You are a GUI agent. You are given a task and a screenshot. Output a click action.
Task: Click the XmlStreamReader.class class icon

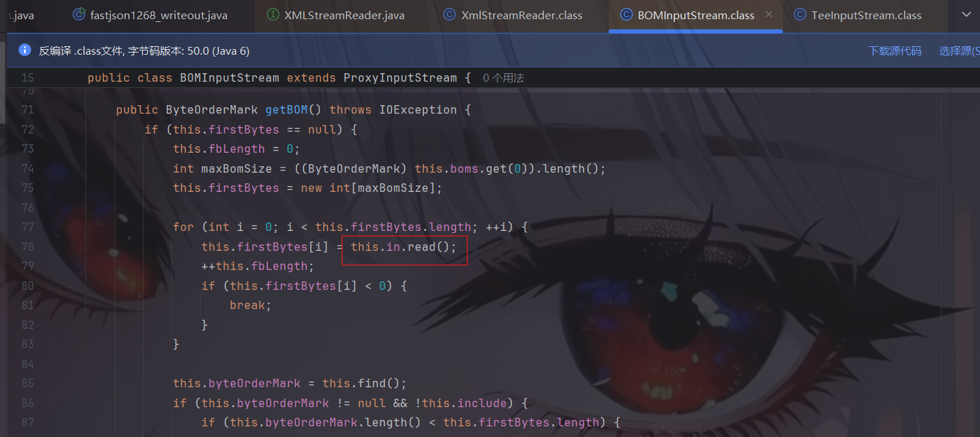point(449,15)
